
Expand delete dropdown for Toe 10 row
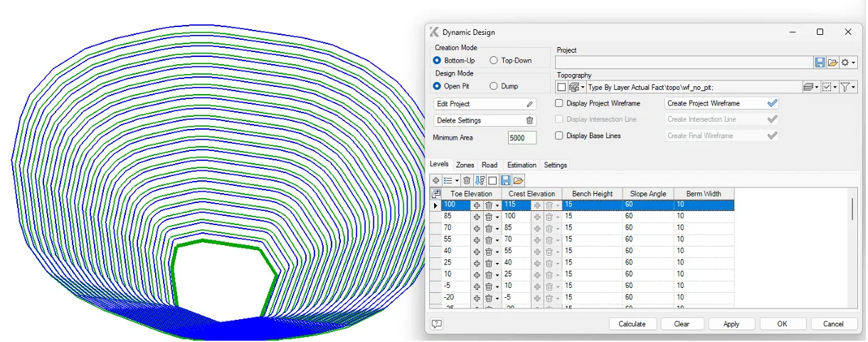tap(497, 274)
